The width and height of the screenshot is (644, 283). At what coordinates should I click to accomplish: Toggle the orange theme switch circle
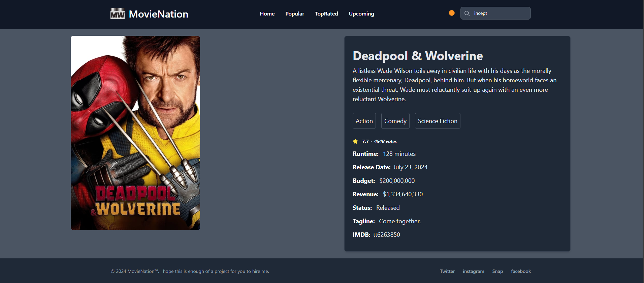(452, 13)
